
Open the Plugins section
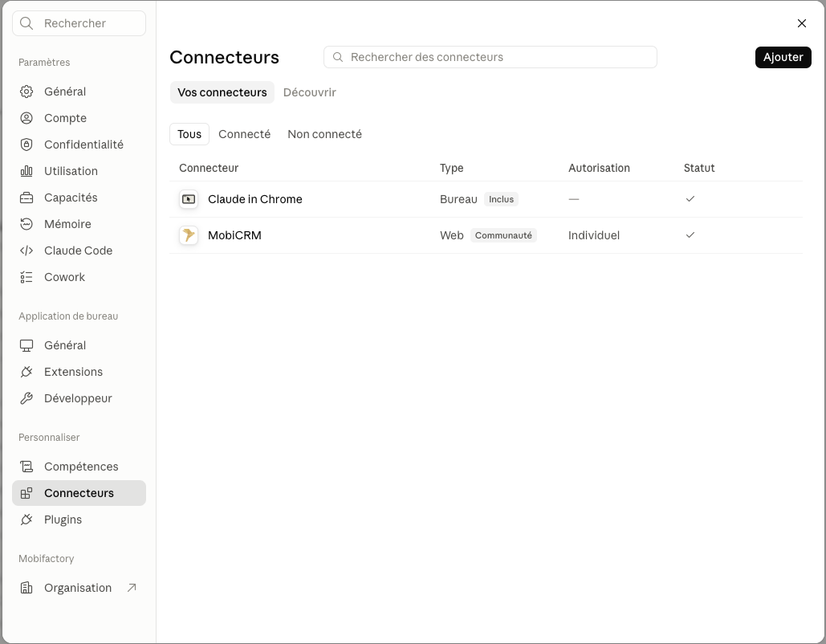79,520
